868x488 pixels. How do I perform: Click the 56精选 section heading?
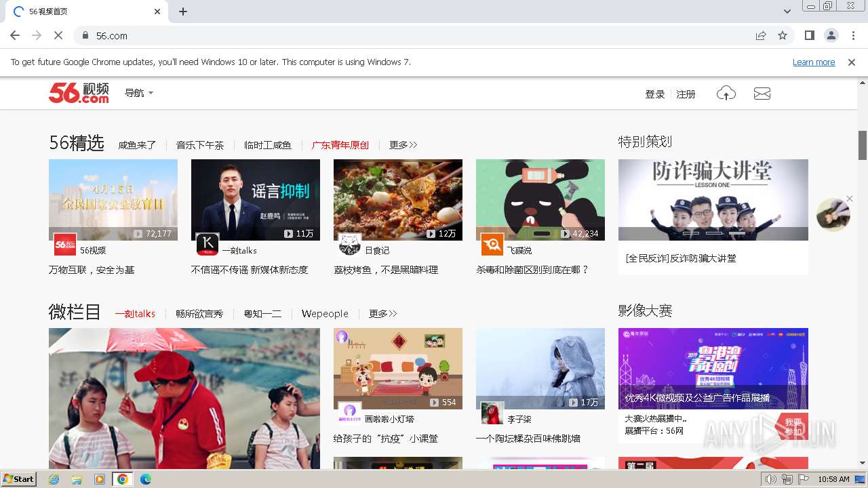(x=77, y=143)
